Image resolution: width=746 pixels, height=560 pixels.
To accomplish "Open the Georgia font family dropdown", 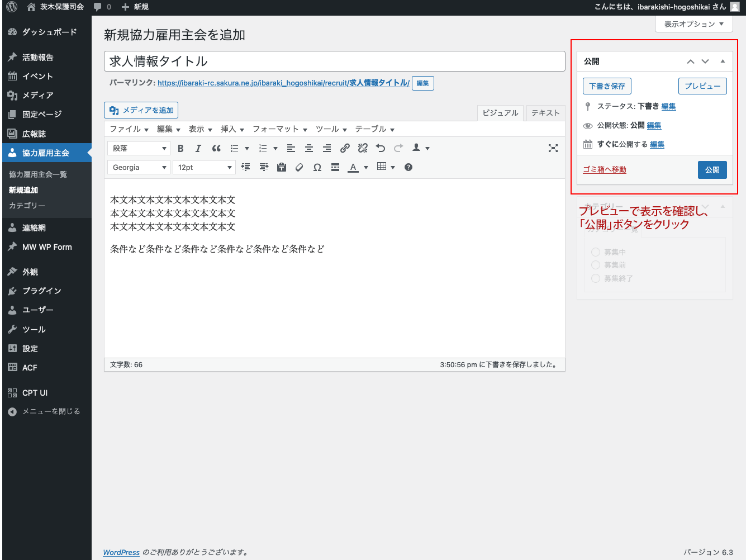I will 138,167.
